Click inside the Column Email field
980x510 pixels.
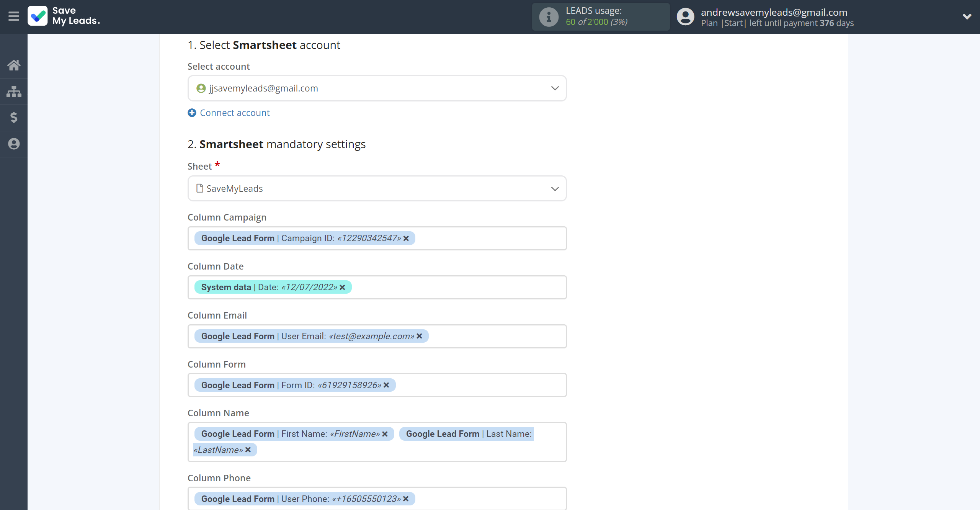[x=377, y=337]
